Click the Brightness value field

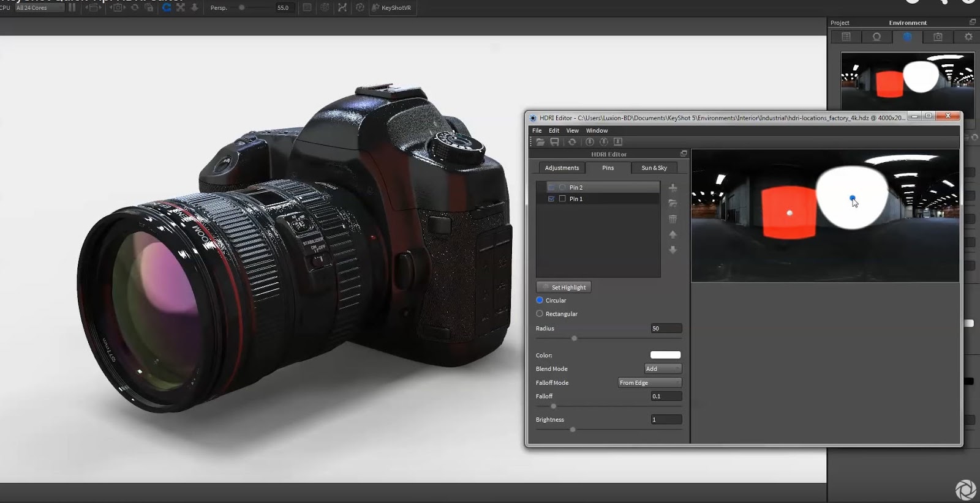pyautogui.click(x=666, y=420)
